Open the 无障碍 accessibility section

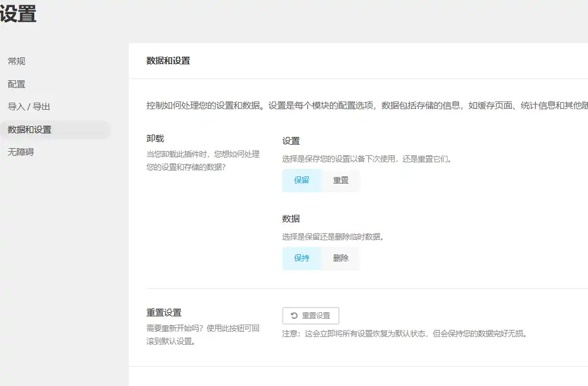click(20, 153)
